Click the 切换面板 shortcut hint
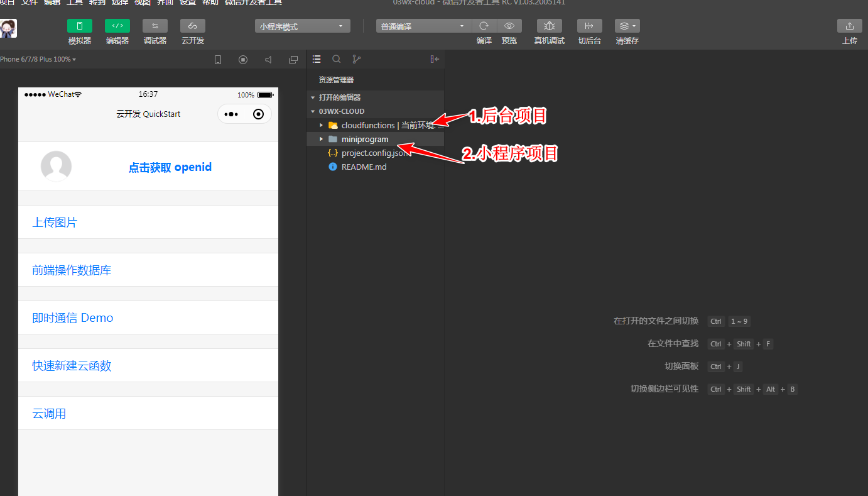Image resolution: width=868 pixels, height=496 pixels. (x=681, y=366)
